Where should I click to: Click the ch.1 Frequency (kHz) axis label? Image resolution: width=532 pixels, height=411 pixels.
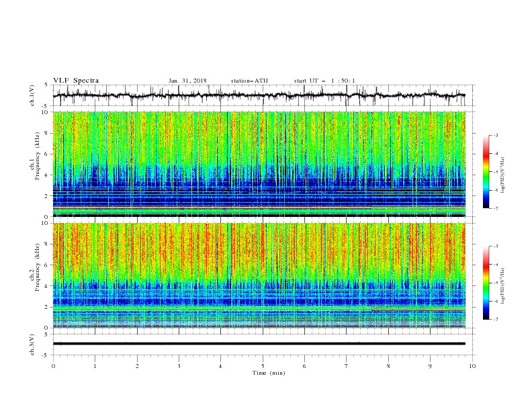click(35, 156)
